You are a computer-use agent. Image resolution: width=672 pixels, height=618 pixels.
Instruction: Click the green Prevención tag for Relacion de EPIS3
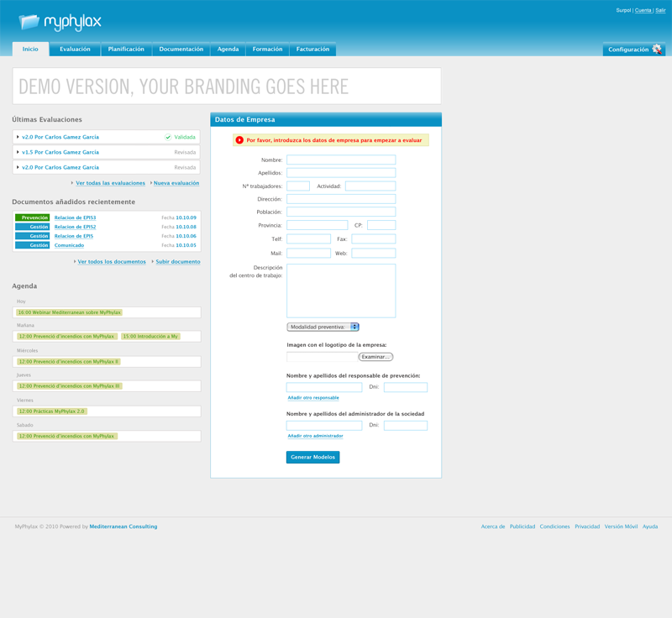pos(33,217)
